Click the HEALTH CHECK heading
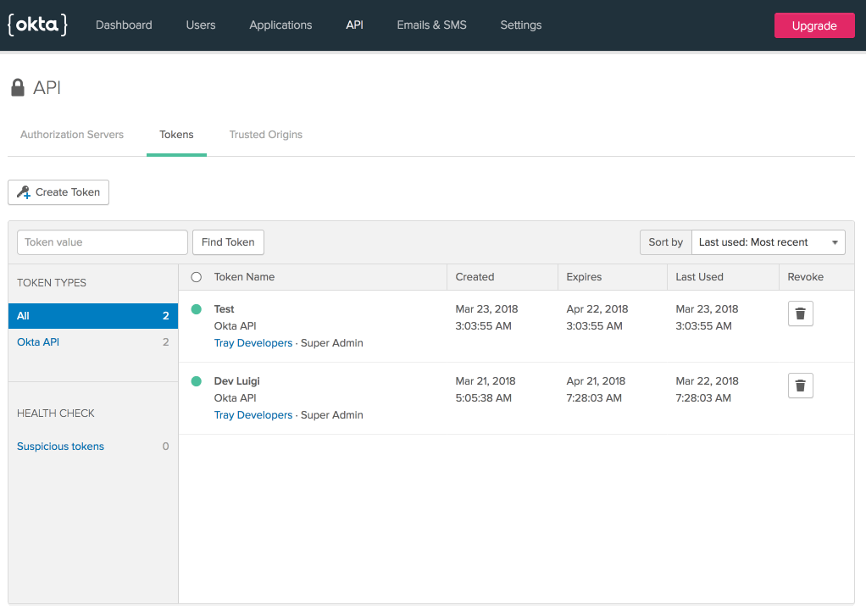The height and width of the screenshot is (616, 866). pyautogui.click(x=56, y=413)
